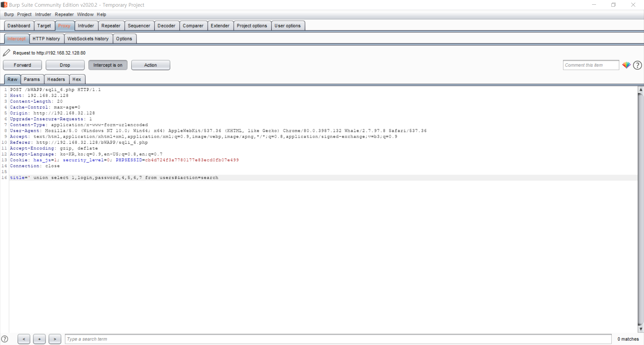The image size is (644, 345).
Task: Click the Origin header line
Action: coord(52,113)
